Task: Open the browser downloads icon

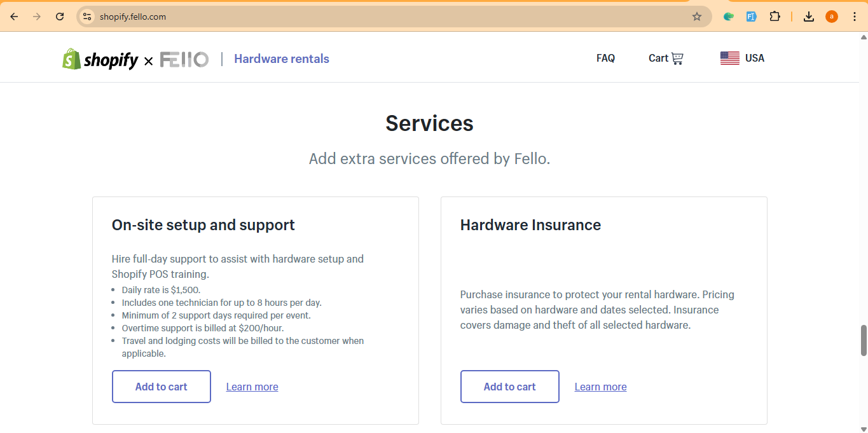Action: 809,17
